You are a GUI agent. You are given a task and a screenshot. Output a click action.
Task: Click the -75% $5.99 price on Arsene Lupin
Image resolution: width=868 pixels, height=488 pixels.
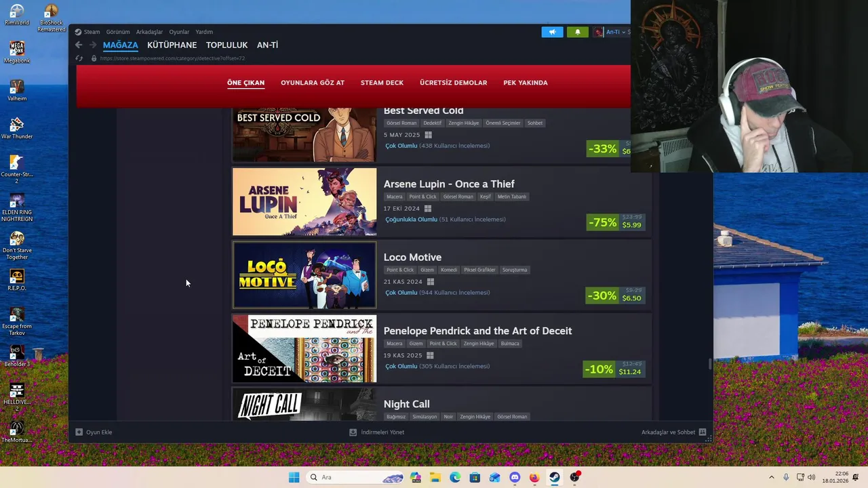coord(615,222)
